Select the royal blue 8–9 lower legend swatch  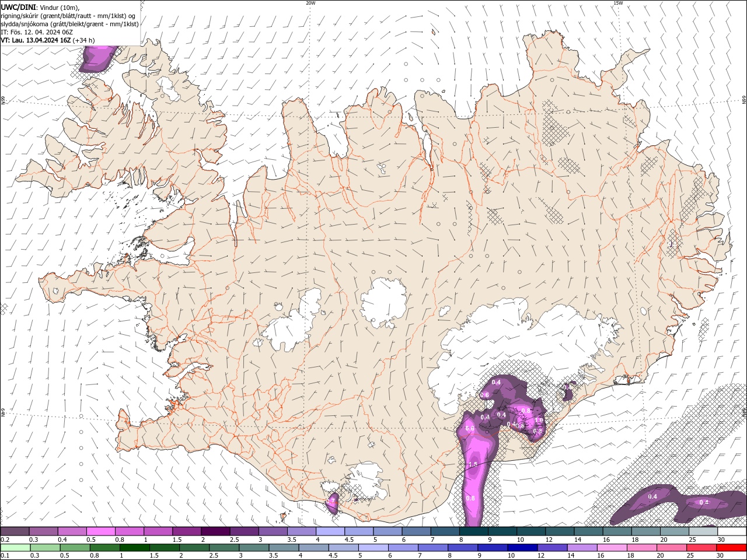coord(462,548)
